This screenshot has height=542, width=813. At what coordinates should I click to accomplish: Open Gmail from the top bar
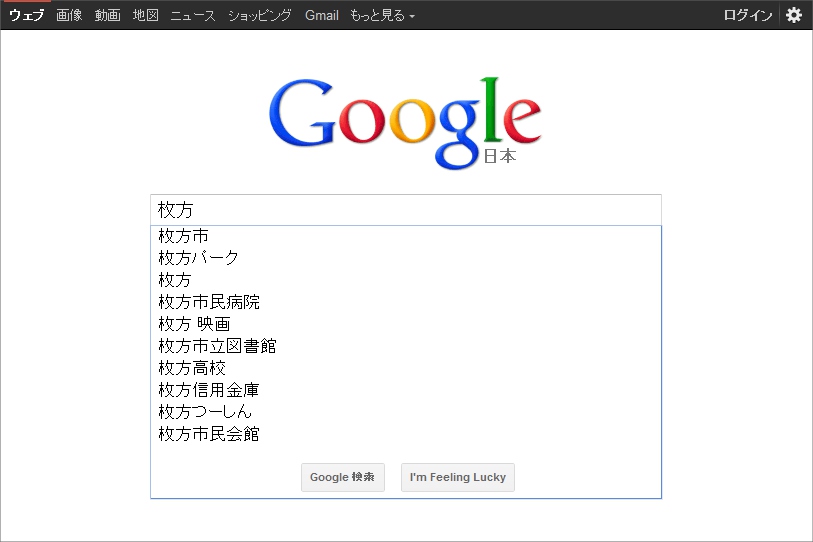point(322,15)
